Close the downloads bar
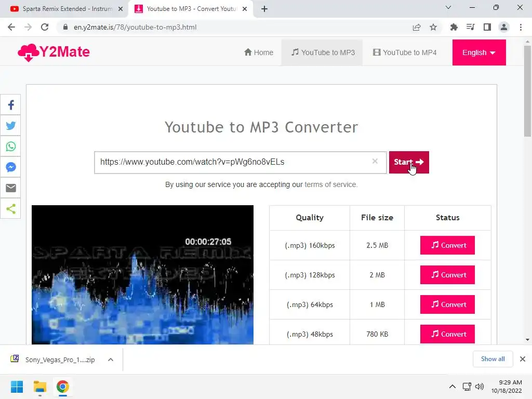This screenshot has height=399, width=532. click(523, 358)
